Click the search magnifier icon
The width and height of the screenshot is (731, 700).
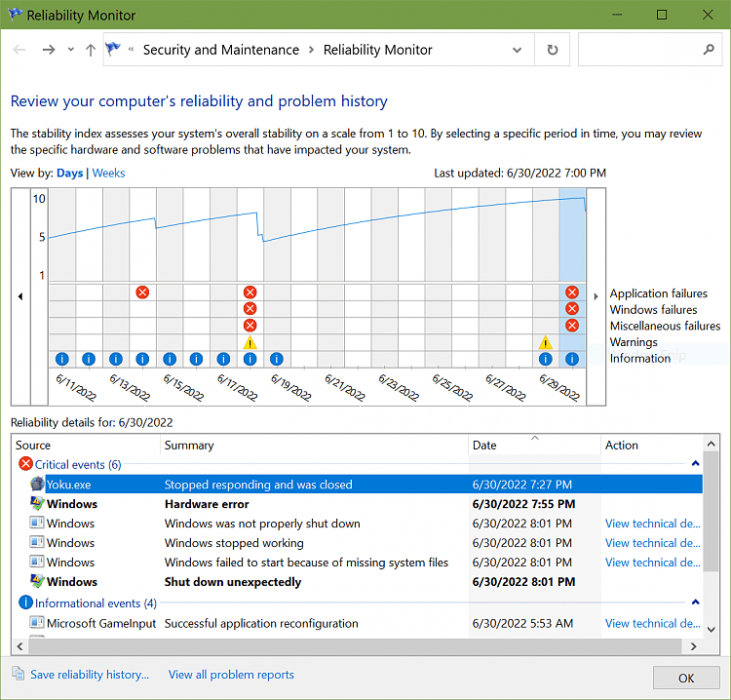[709, 50]
